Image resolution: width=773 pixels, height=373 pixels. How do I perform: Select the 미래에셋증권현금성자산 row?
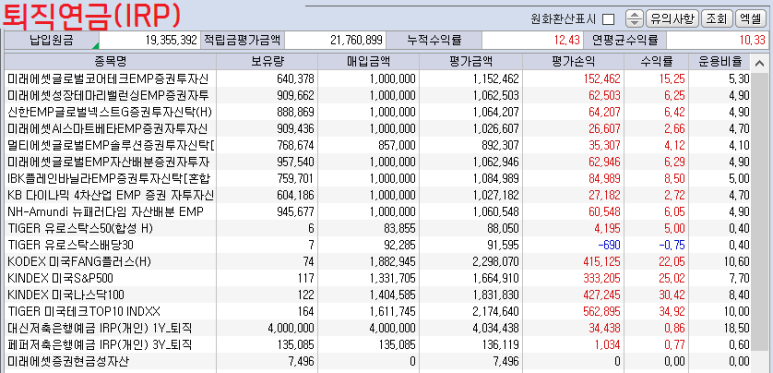(x=377, y=362)
